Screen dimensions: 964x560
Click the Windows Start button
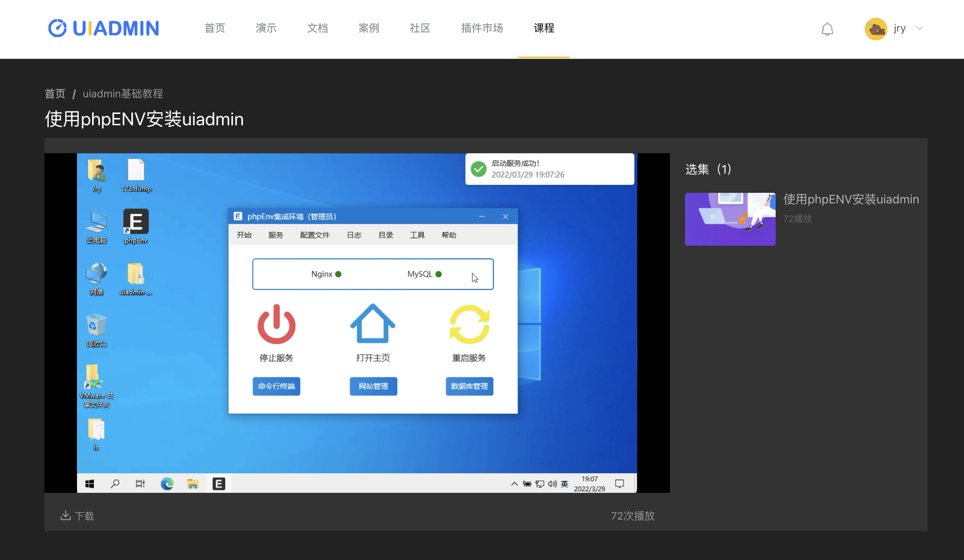point(89,483)
